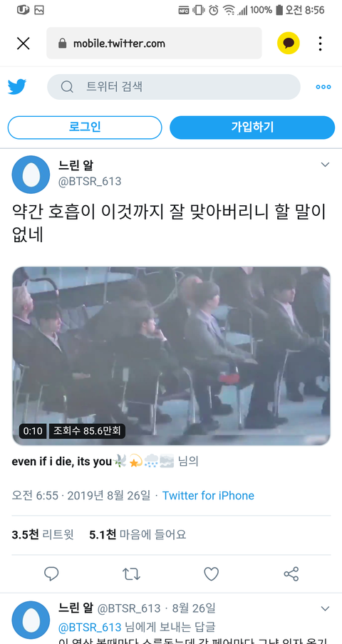342x644 pixels.
Task: Tap the mobile.twitter.com address bar
Action: (154, 43)
